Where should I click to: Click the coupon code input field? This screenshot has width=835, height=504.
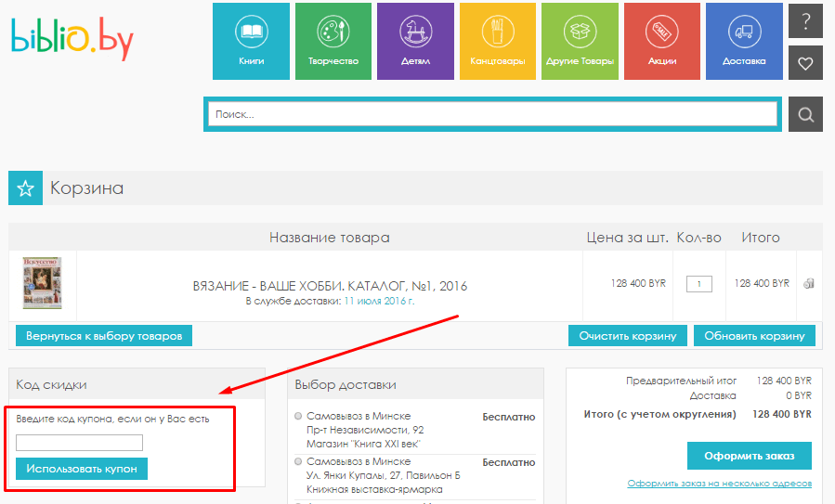79,443
